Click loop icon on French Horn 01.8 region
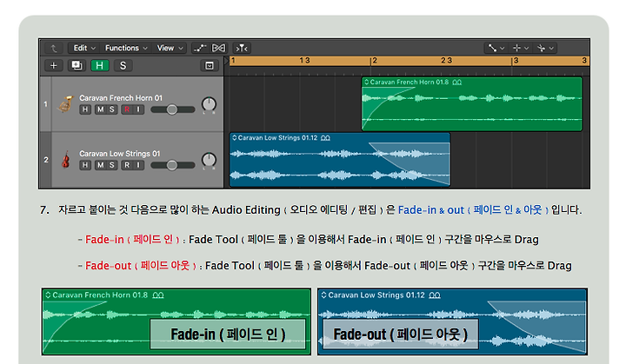 pos(457,83)
